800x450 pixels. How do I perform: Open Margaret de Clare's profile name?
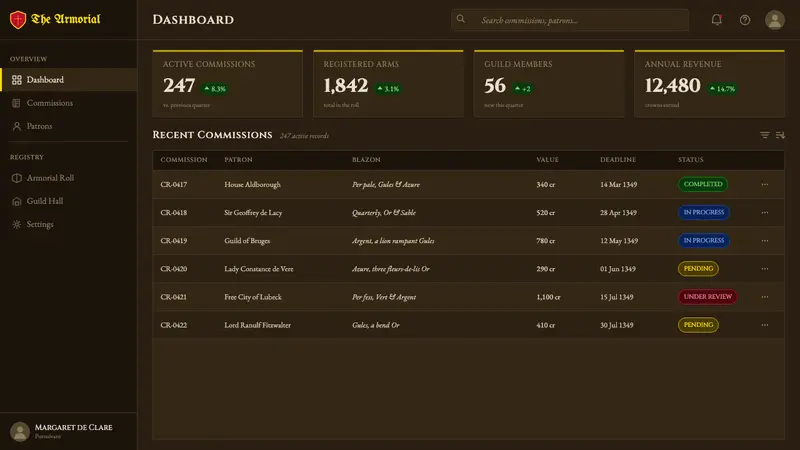(73, 428)
